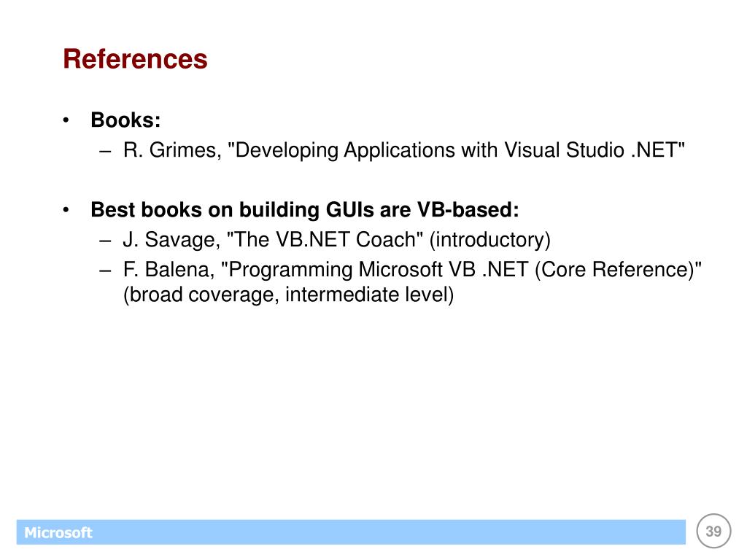Click the F. Balena reference line
The width and height of the screenshot is (747, 560).
[412, 282]
